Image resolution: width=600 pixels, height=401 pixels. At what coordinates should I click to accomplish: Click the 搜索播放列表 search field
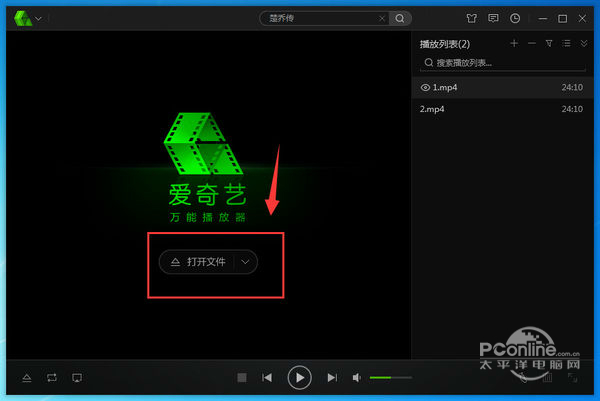click(x=503, y=63)
